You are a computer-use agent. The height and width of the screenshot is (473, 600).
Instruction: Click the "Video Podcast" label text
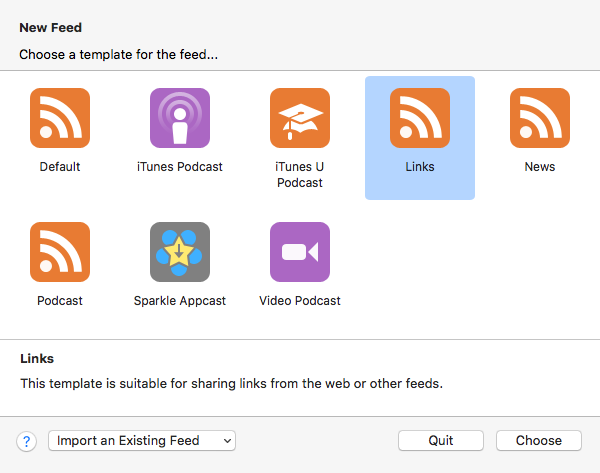300,301
